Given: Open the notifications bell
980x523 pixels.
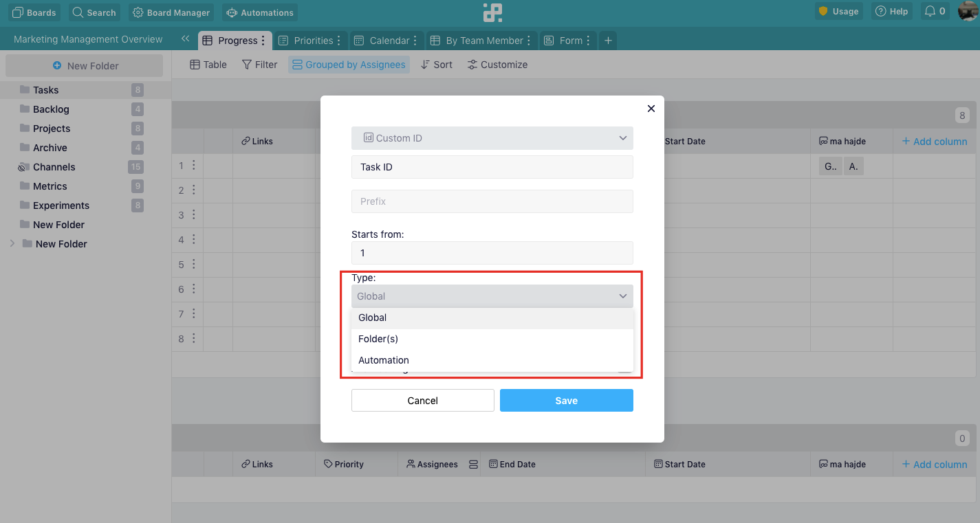Looking at the screenshot, I should 935,12.
